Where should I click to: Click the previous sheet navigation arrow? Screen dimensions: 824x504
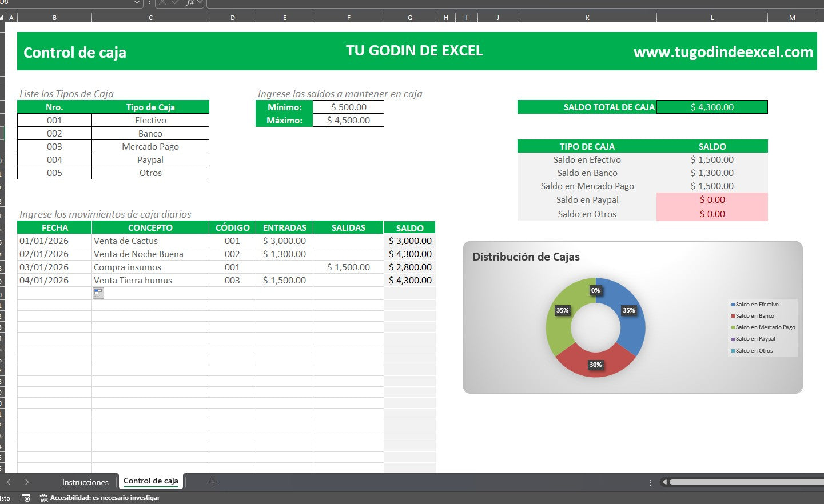coord(8,482)
